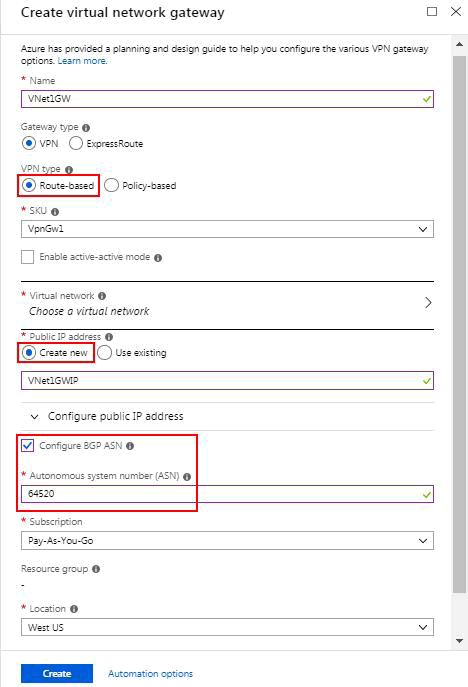This screenshot has width=468, height=687.
Task: Click info icon next to Configure BGP ASN
Action: coord(130,446)
